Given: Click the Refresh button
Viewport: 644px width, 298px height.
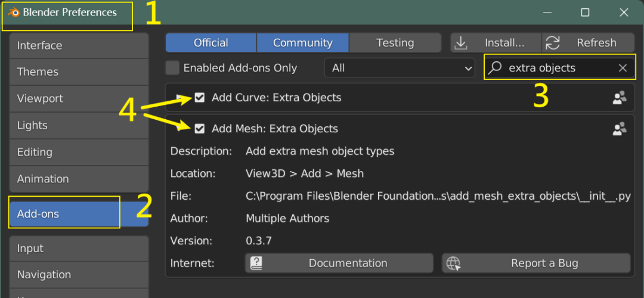Looking at the screenshot, I should coord(588,43).
